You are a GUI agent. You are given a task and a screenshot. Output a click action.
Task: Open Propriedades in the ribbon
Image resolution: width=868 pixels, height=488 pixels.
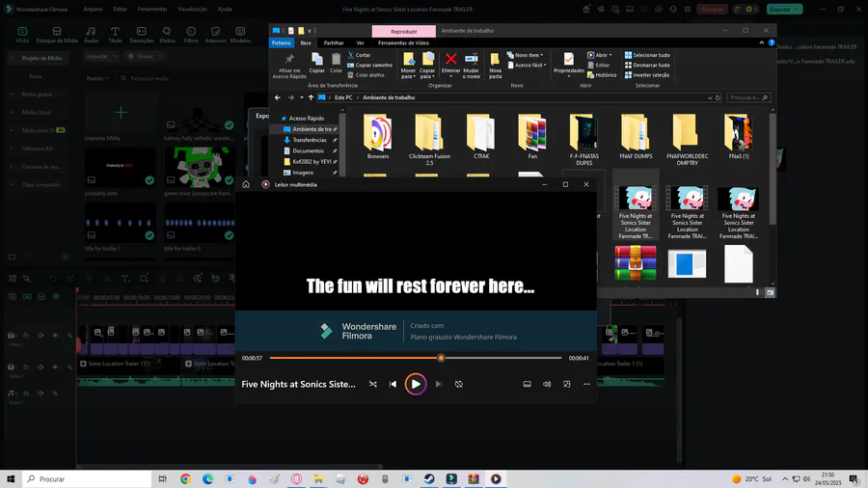569,64
